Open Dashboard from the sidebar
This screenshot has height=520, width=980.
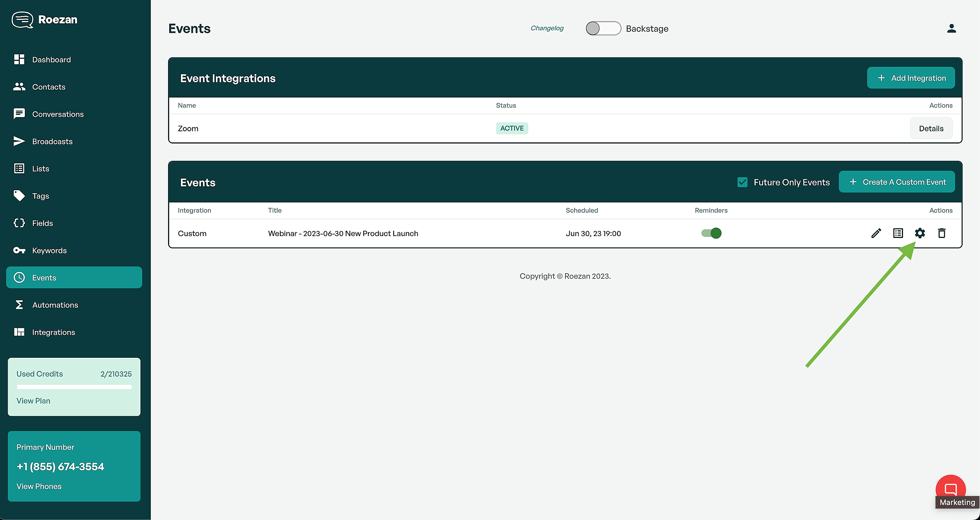(51, 60)
